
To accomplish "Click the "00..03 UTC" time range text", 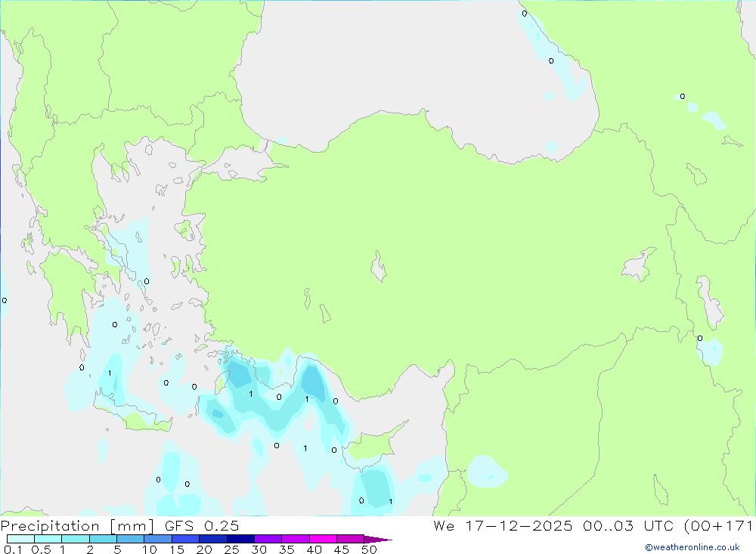I will pos(628,525).
